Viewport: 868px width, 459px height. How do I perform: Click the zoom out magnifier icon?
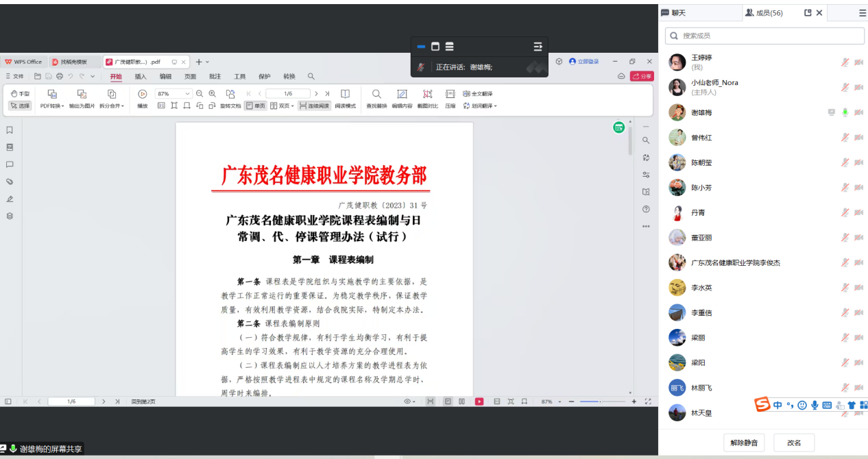point(200,94)
